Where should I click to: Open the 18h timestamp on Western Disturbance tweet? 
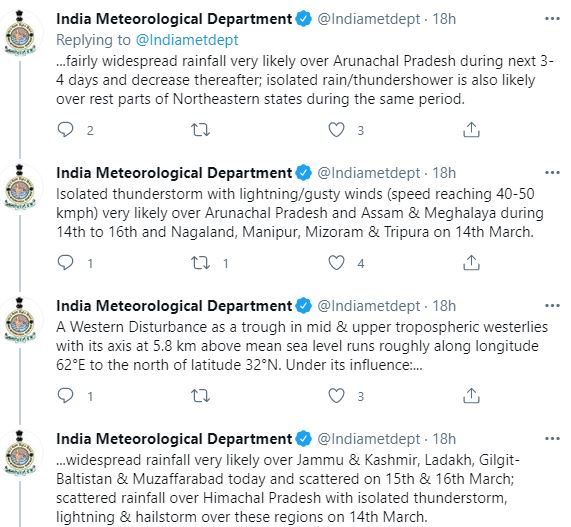click(x=444, y=306)
